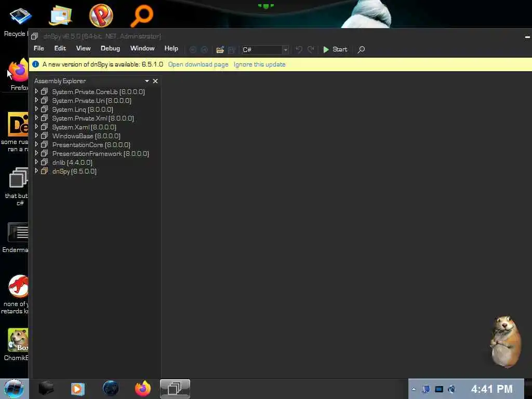
Task: Expand the PresentationCore tree node
Action: click(x=36, y=144)
